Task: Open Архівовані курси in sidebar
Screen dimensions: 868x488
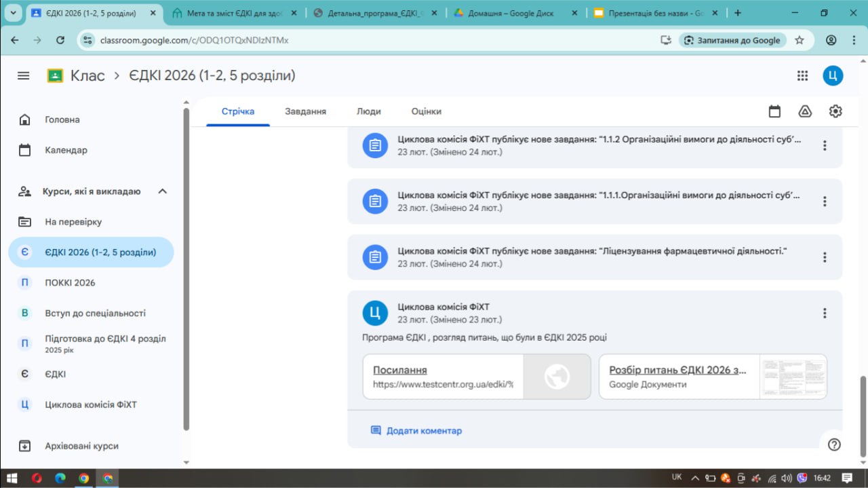Action: click(x=81, y=446)
